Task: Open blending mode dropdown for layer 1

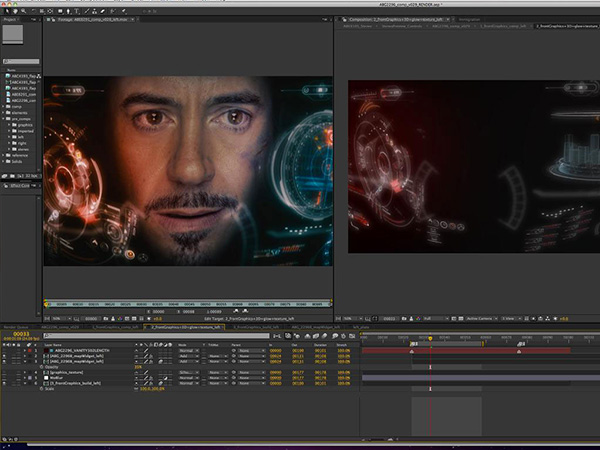Action: 189,351
